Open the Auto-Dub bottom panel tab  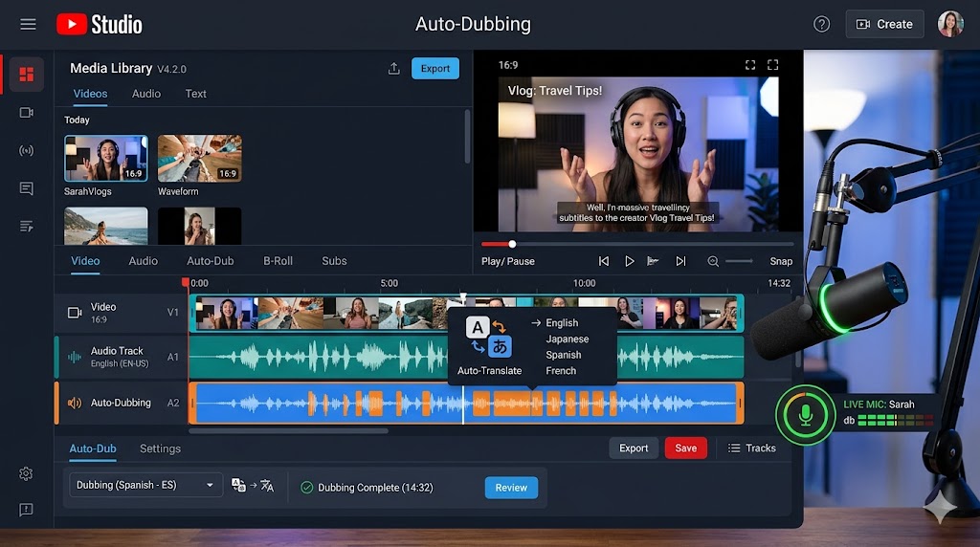tap(93, 449)
